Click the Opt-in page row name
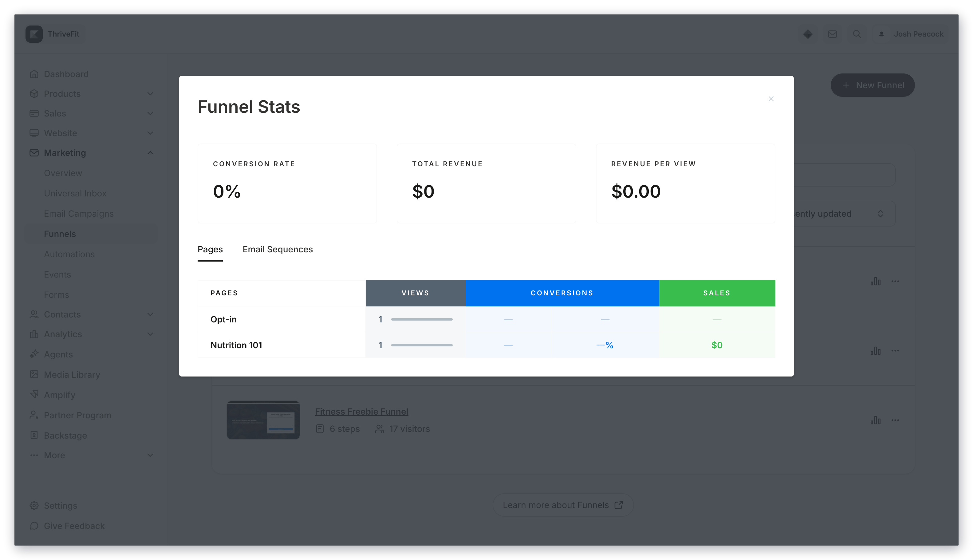 pyautogui.click(x=223, y=319)
